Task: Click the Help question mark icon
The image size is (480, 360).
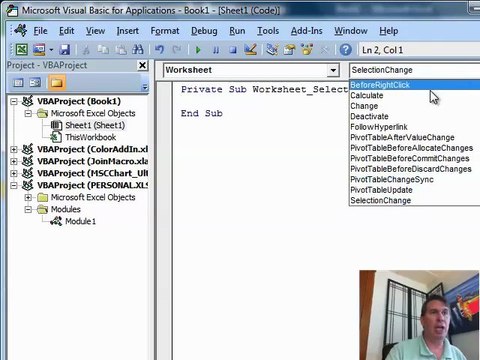Action: (346, 50)
